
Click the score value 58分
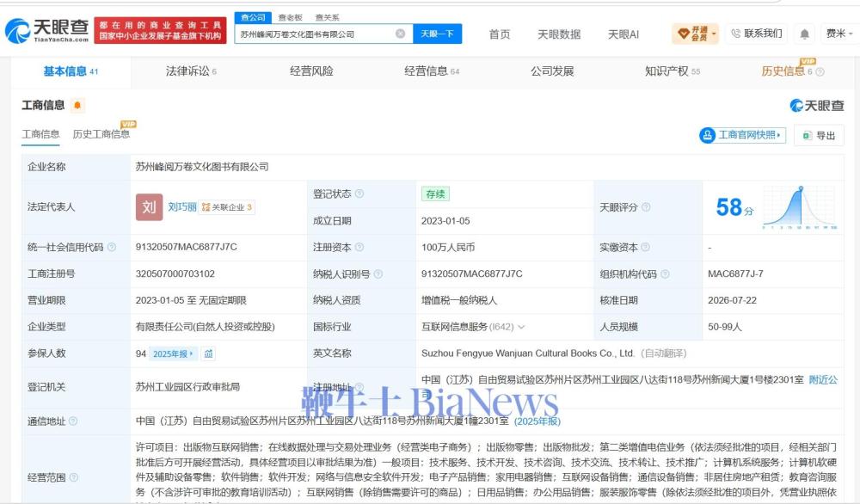(734, 207)
